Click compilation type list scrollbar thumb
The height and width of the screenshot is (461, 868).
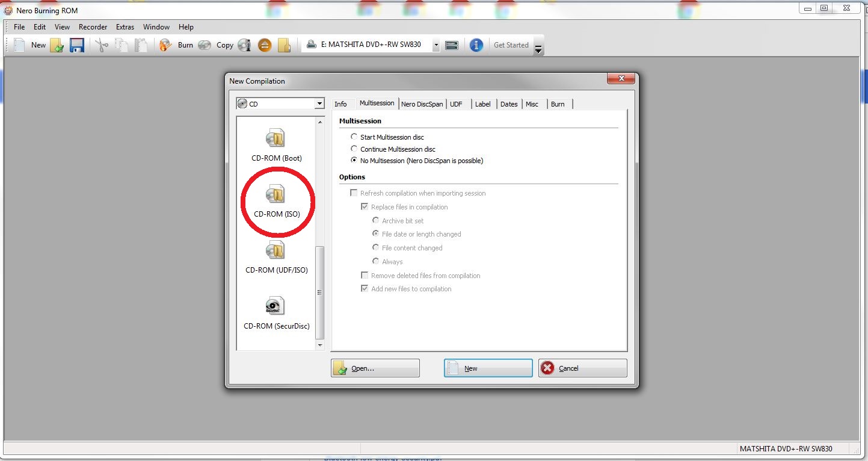point(320,293)
